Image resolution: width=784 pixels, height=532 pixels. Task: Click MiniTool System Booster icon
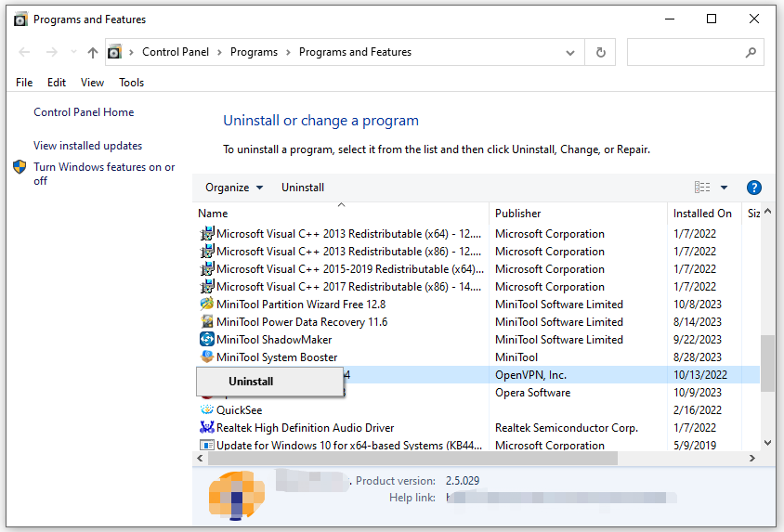point(207,357)
